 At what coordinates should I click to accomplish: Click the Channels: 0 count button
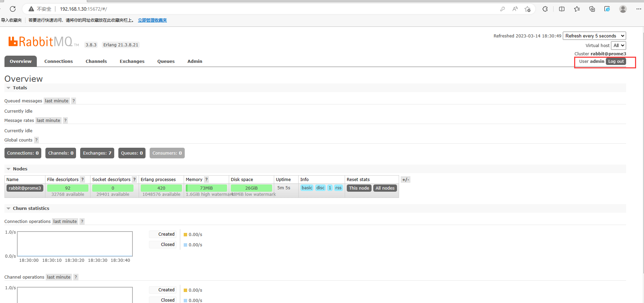[x=61, y=153]
